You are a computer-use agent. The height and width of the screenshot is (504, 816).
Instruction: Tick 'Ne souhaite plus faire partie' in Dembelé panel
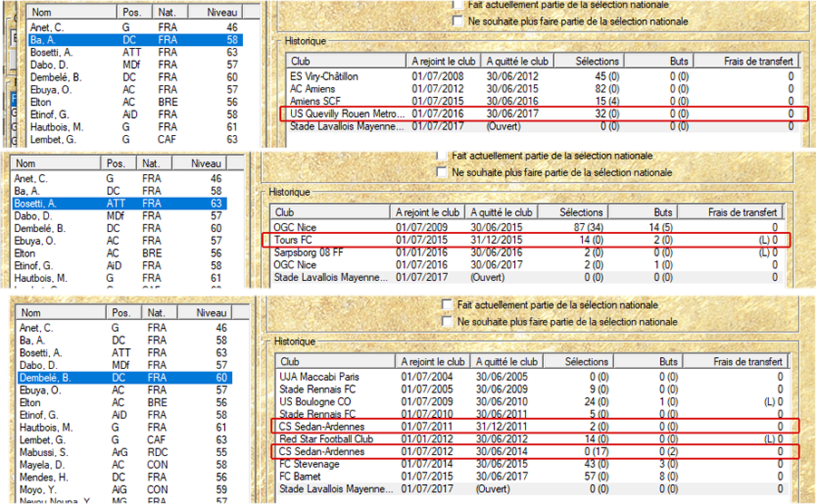pyautogui.click(x=446, y=322)
